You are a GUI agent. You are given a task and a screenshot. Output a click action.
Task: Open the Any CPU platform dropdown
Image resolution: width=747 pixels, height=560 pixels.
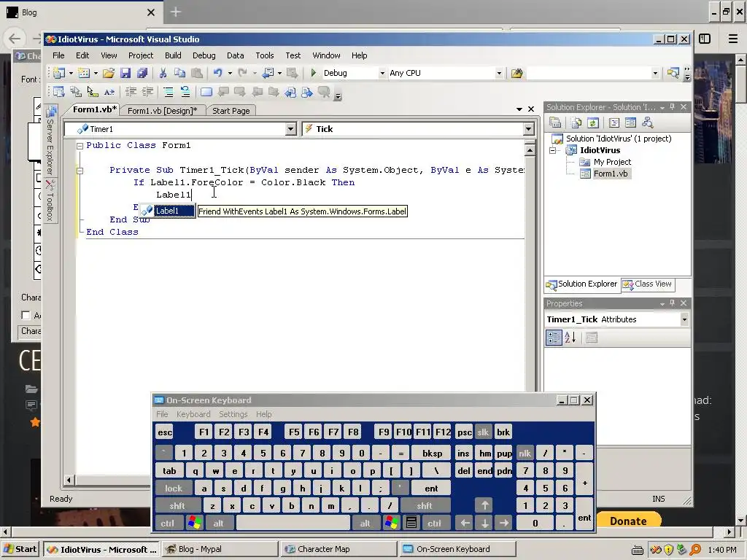pos(499,74)
